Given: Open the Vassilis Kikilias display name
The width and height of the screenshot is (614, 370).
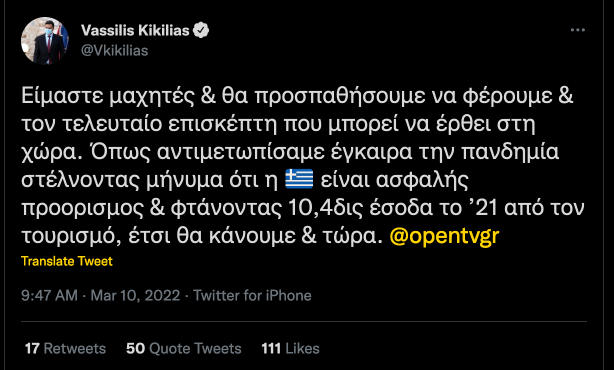Looking at the screenshot, I should pos(135,30).
